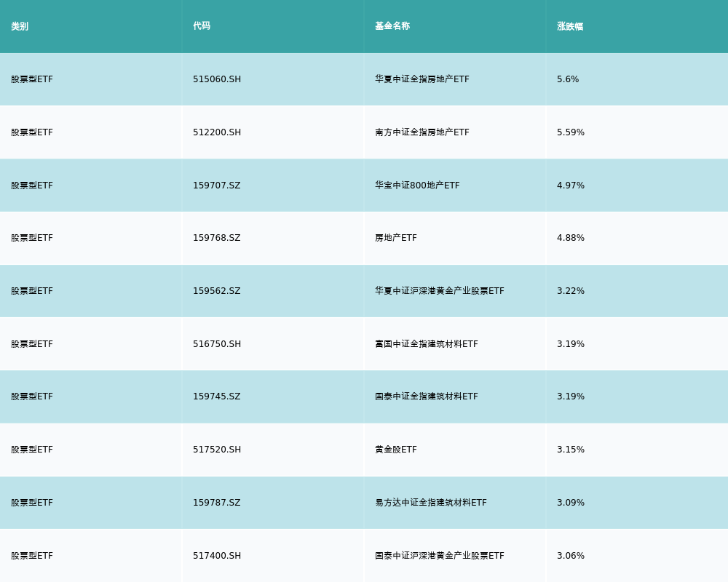Click fund name 南方中证全指房地产ETF
The height and width of the screenshot is (582, 728).
pos(422,132)
